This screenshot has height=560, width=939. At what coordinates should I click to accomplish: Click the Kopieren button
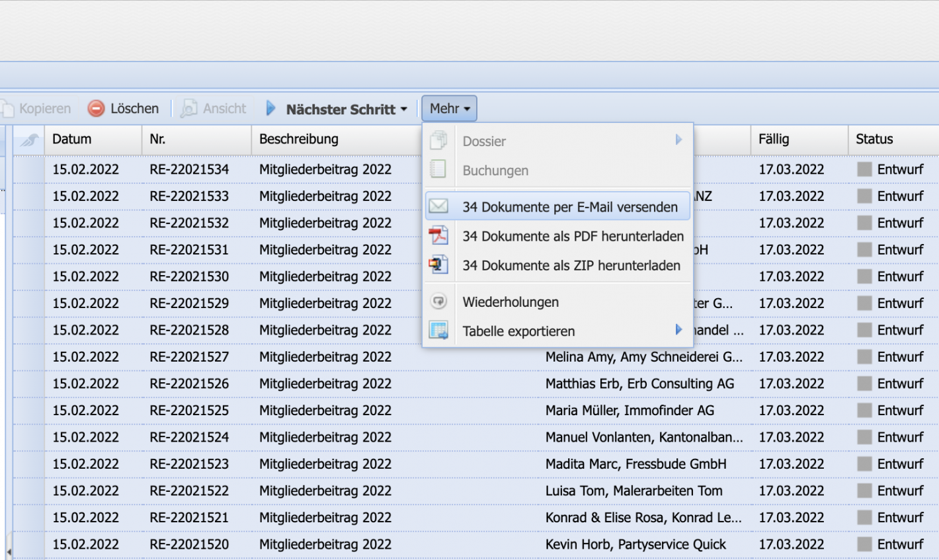click(36, 108)
